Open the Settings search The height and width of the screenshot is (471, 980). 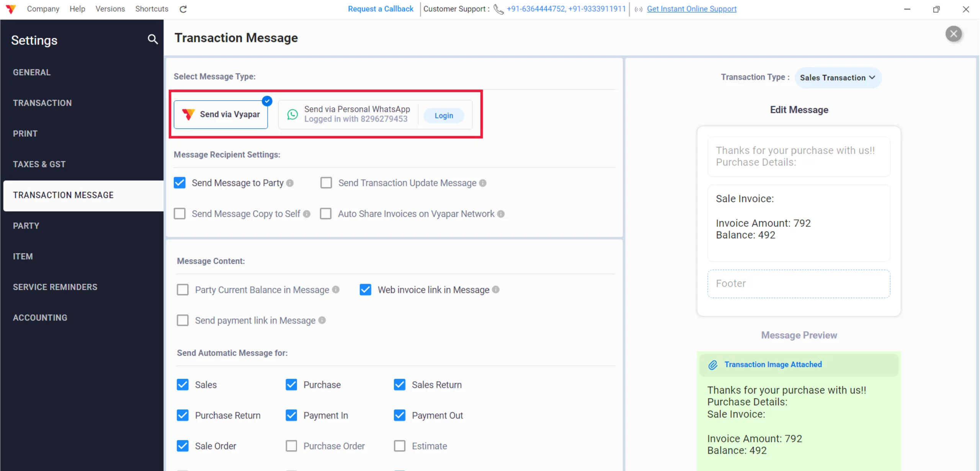click(153, 39)
